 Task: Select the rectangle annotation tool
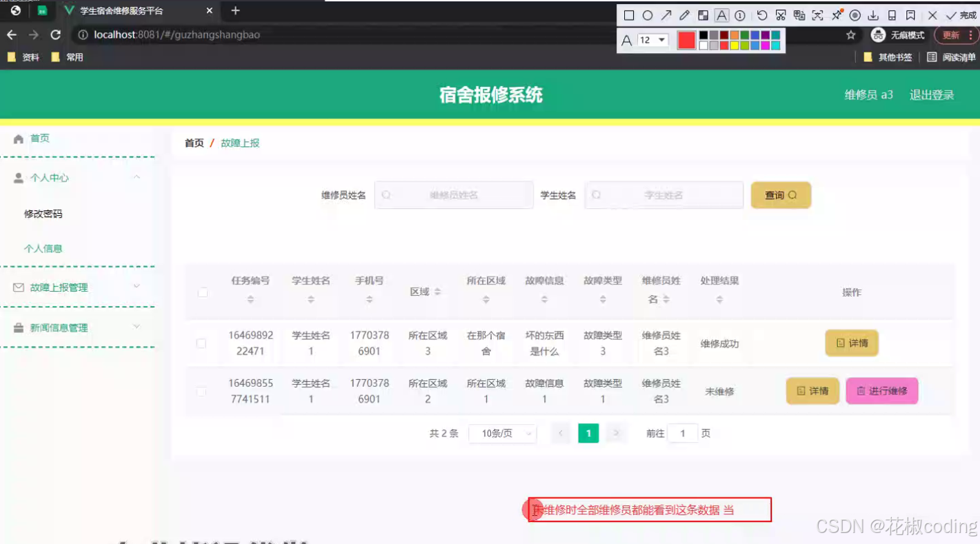tap(629, 15)
